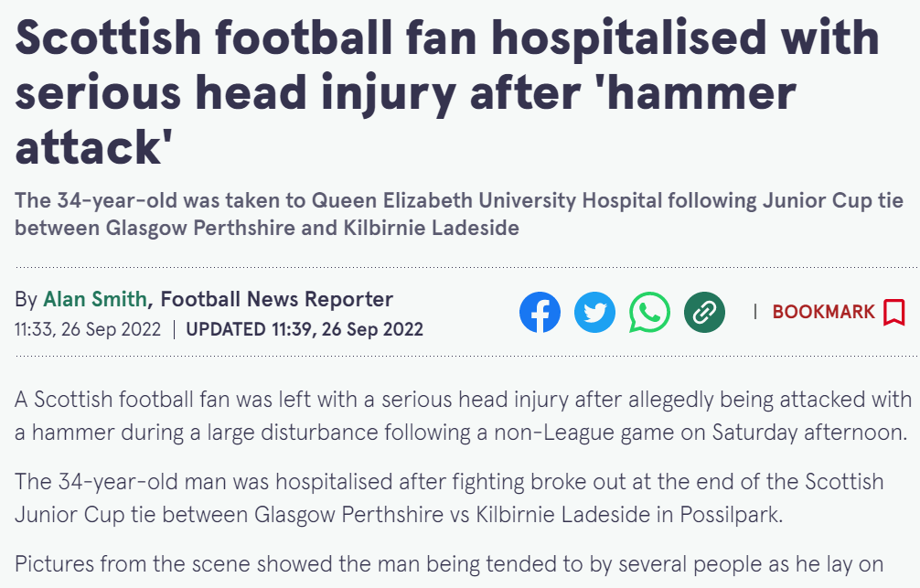Share the article on Twitter
This screenshot has height=588, width=920.
pyautogui.click(x=595, y=312)
